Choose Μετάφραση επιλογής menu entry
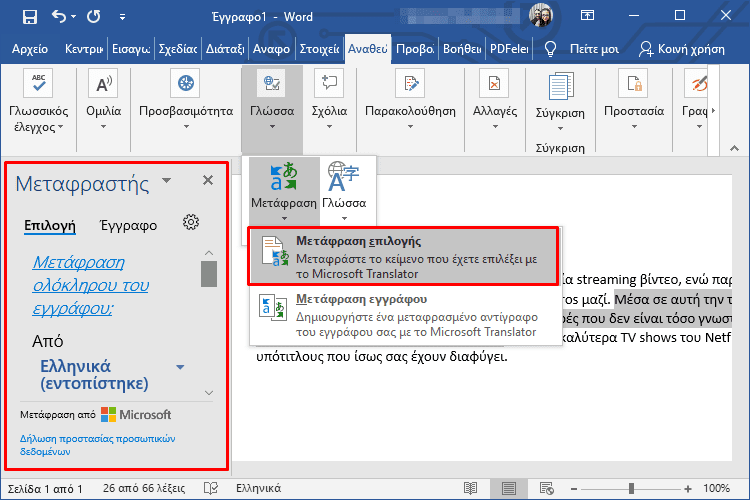 click(x=403, y=256)
